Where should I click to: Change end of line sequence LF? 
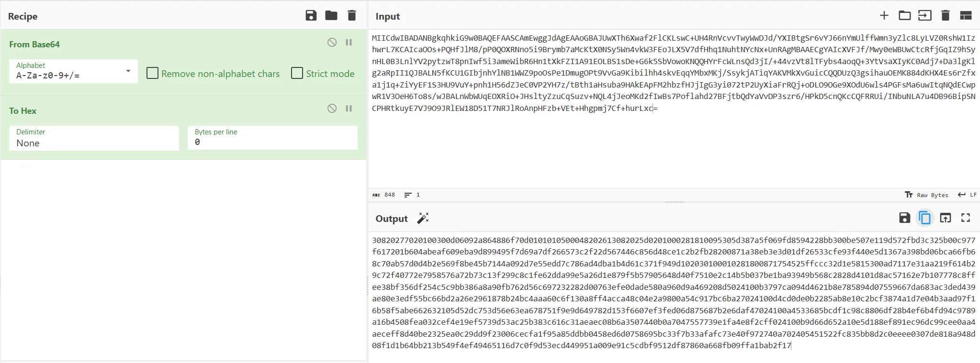click(967, 195)
